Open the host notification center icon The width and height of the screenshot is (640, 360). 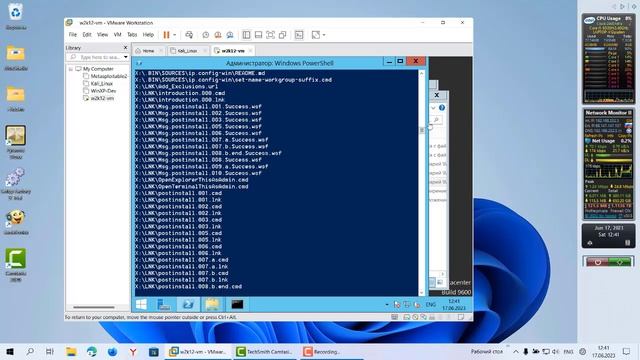[627, 351]
